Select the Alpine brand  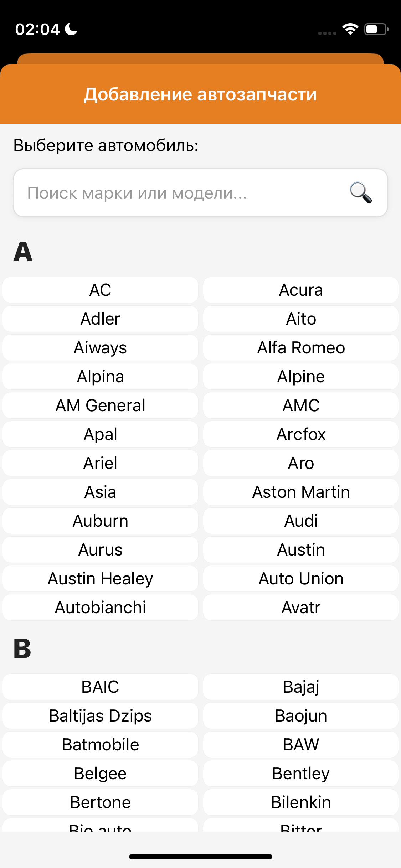(x=301, y=377)
